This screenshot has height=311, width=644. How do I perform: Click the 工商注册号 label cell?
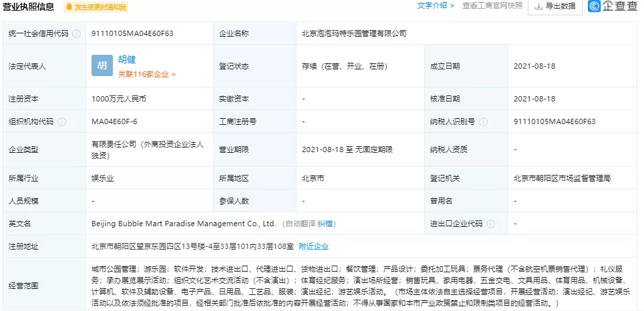pyautogui.click(x=255, y=122)
